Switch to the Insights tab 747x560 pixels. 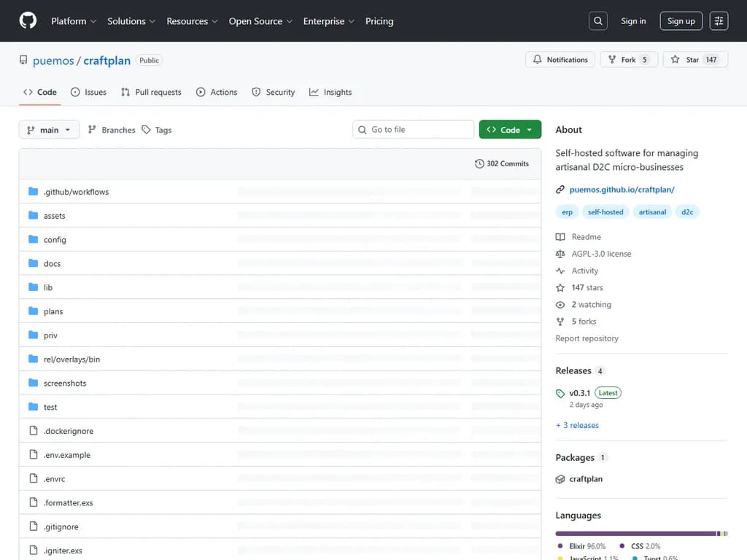pyautogui.click(x=330, y=92)
